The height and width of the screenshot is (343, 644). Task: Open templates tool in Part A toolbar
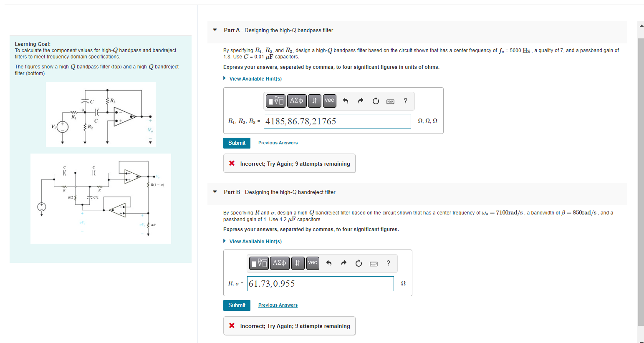(275, 101)
